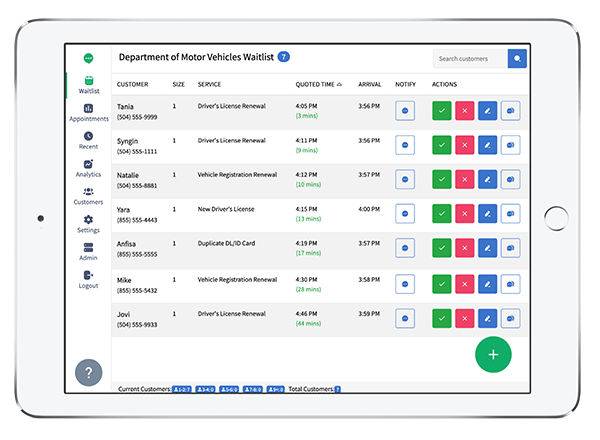Edit Natalie's entry with pencil
This screenshot has height=440, width=600.
click(x=488, y=179)
